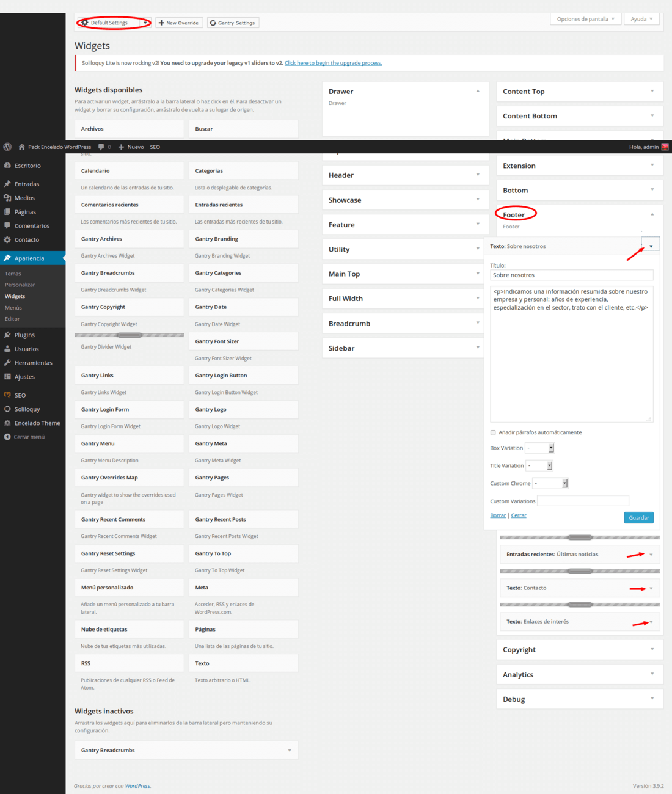Click the Borrar delete link
672x794 pixels.
click(498, 515)
